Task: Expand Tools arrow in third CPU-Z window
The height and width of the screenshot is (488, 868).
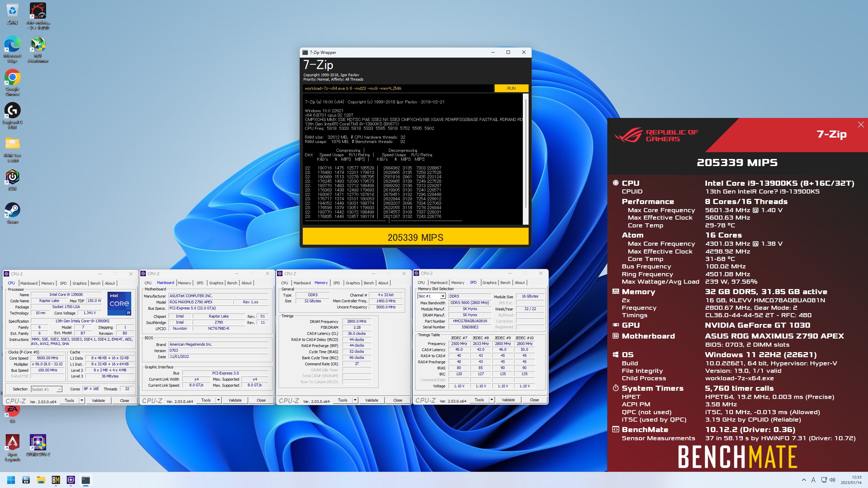Action: pos(355,400)
